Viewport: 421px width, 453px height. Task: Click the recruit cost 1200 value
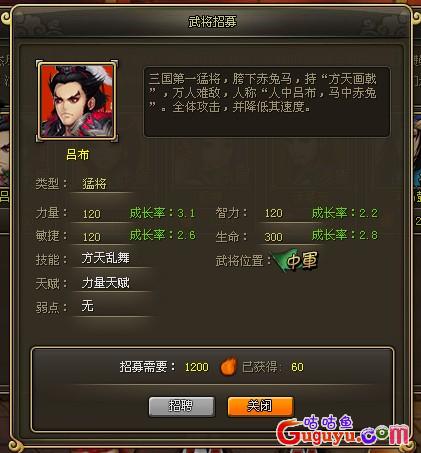click(197, 367)
